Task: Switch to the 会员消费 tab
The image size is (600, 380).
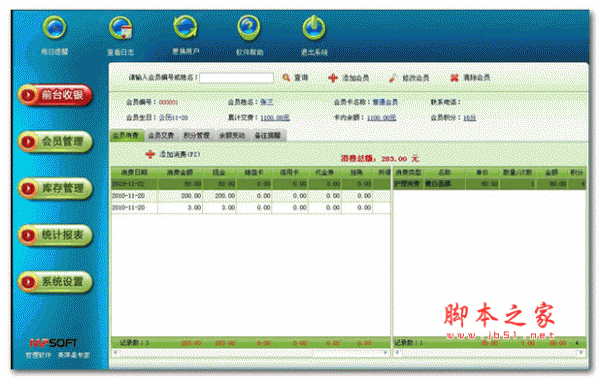Action: point(126,135)
